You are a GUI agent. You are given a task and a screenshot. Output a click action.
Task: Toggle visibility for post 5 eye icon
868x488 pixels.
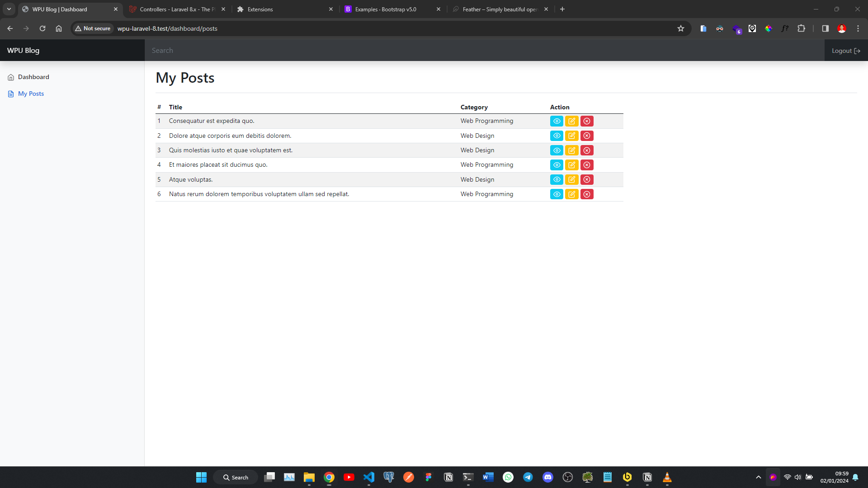click(556, 179)
